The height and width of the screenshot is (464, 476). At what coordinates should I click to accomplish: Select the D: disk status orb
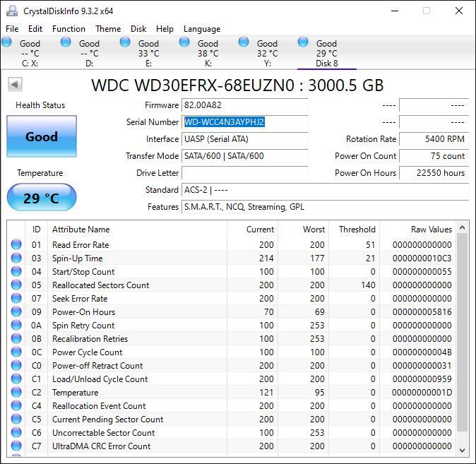pos(66,42)
